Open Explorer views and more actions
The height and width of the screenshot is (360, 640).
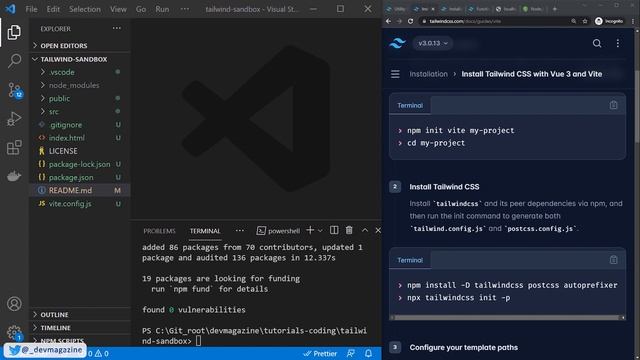[x=117, y=29]
